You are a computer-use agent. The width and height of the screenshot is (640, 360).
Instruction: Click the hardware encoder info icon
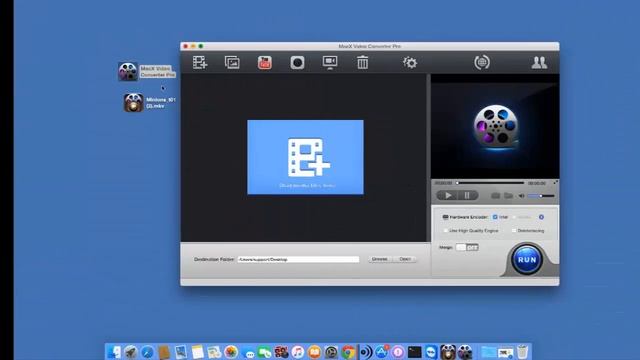[541, 217]
